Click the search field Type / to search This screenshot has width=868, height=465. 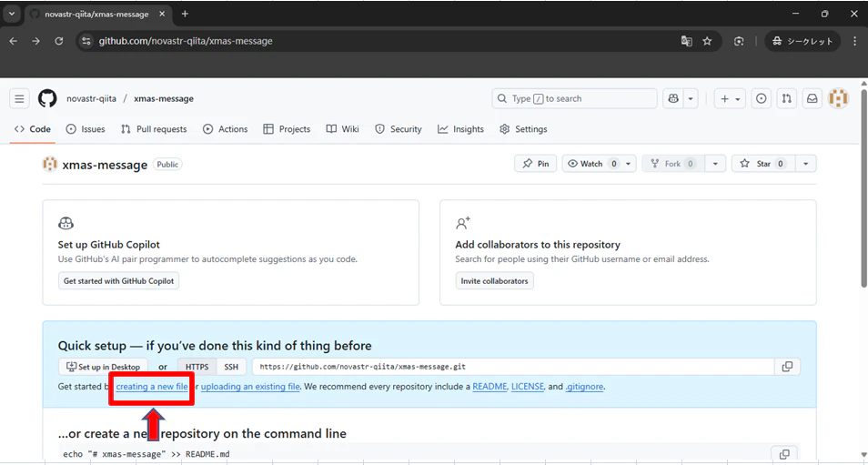575,99
